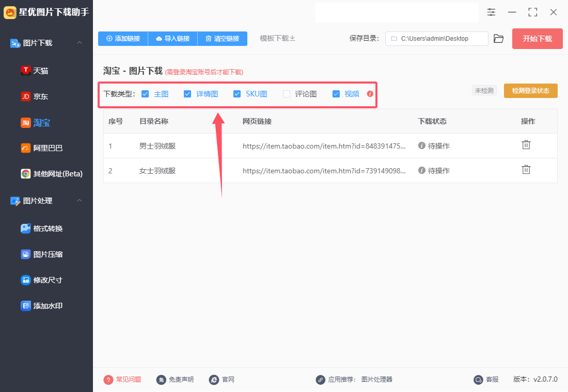Click 检测登录状态 orange button

531,90
